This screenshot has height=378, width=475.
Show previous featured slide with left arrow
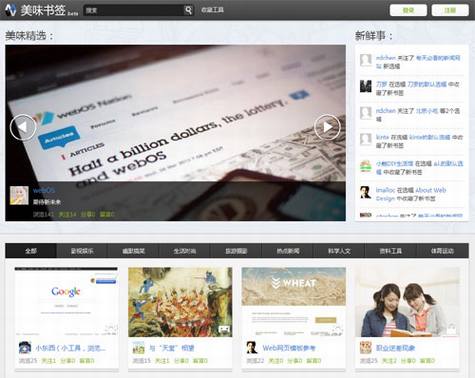click(x=23, y=127)
